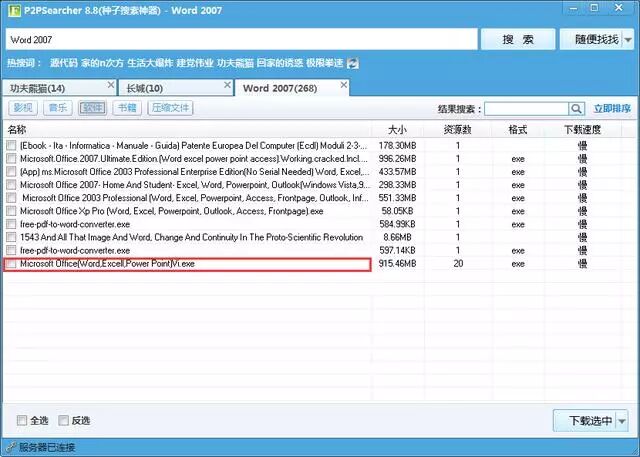Tick checkbox for Office 2007 Home And Student
Screen dimensions: 640x457
(11, 184)
